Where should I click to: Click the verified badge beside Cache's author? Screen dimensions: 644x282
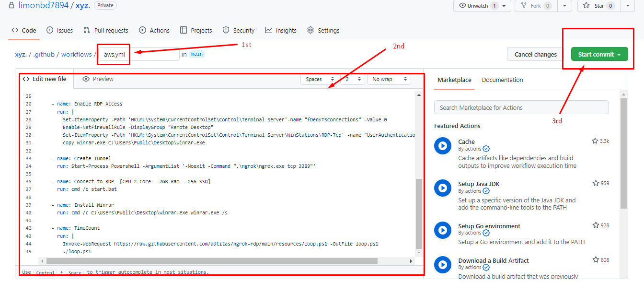486,149
